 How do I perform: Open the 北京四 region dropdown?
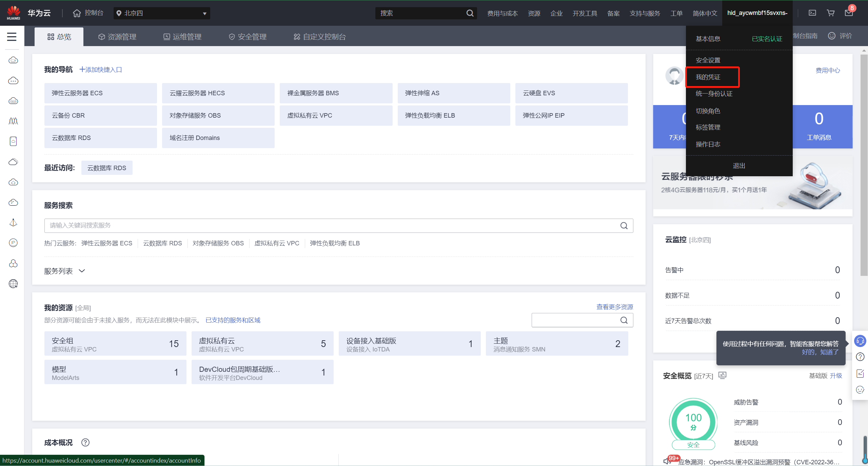162,13
